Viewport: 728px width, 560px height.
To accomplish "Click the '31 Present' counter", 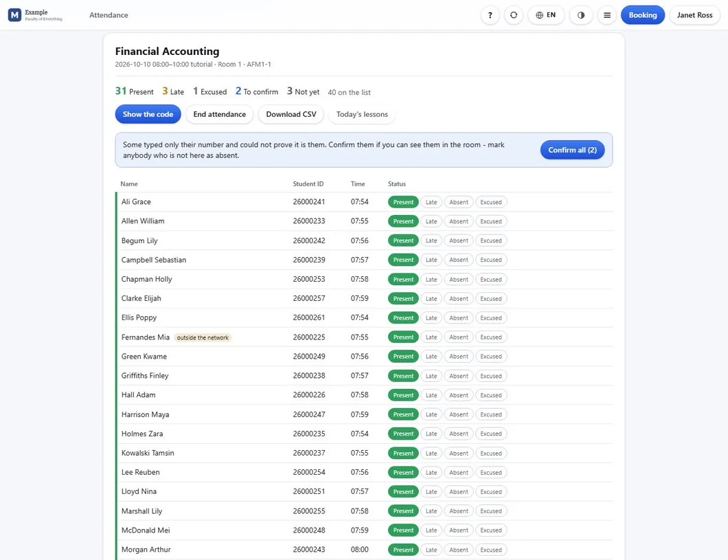I will tap(134, 91).
